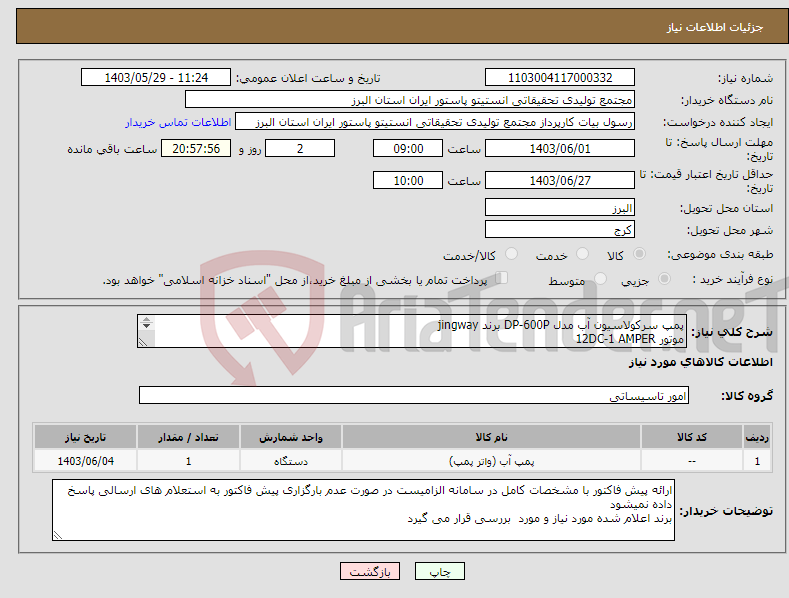Click the شرح کلی نیاز text area
Image resolution: width=789 pixels, height=598 pixels.
412,331
